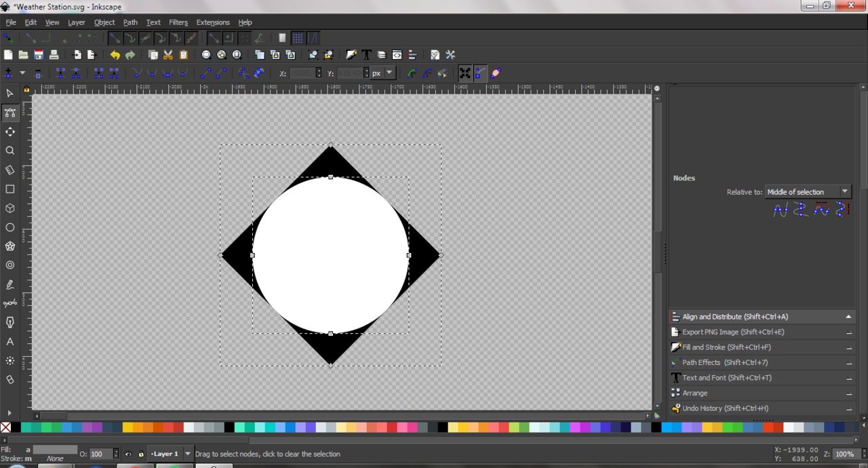Toggle the enable snapping button
This screenshot has width=868, height=468.
click(8, 38)
